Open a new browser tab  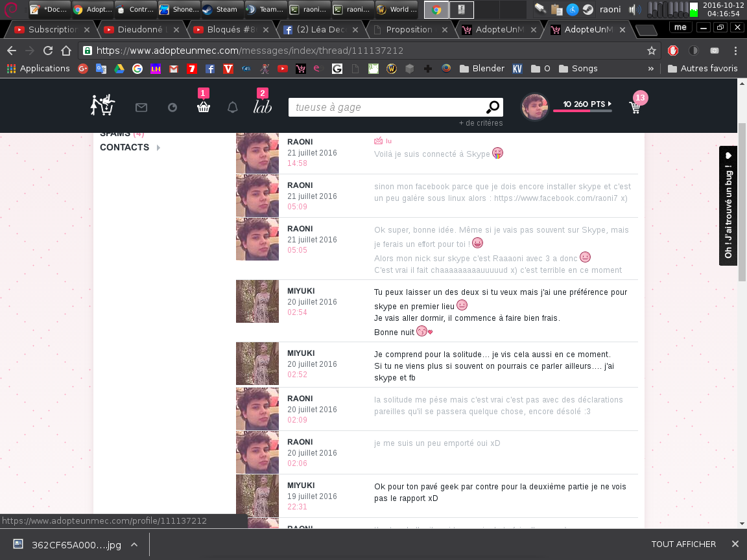click(x=646, y=30)
